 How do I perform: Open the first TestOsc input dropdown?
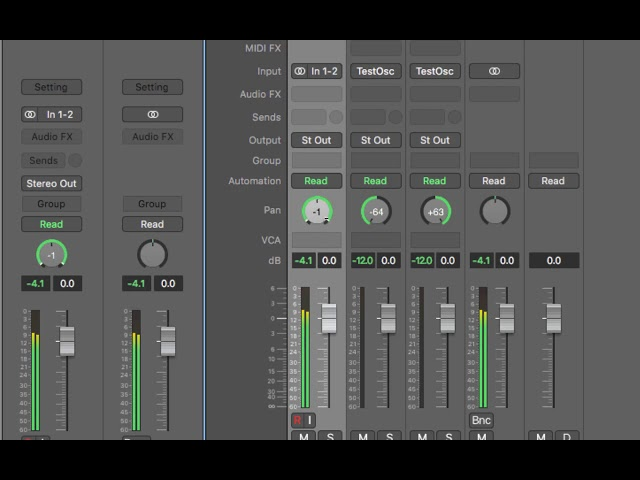point(376,71)
